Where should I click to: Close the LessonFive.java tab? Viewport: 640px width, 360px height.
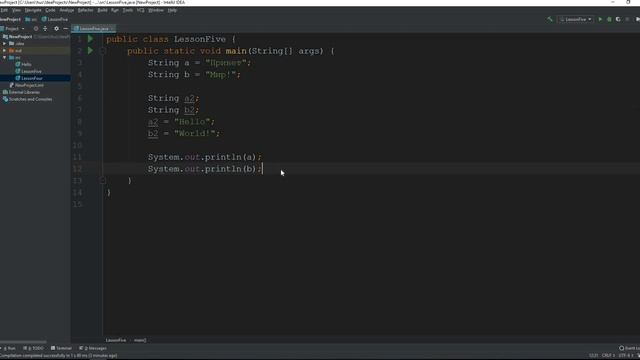(x=113, y=29)
